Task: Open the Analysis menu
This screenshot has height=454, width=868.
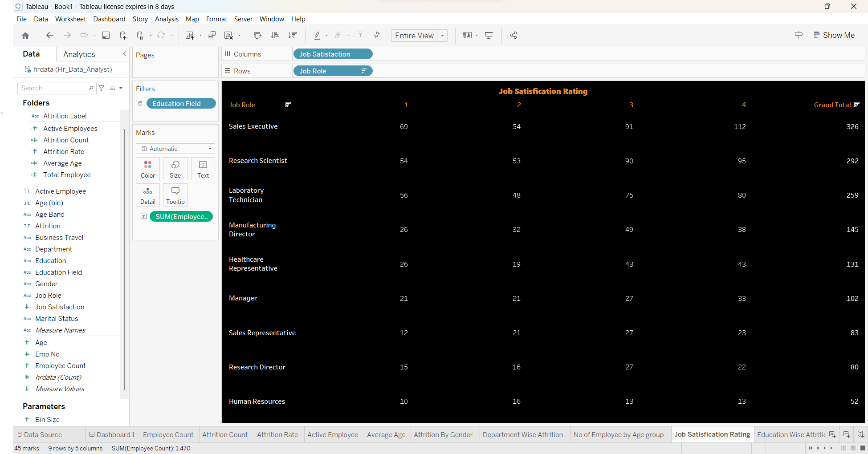Action: click(167, 19)
